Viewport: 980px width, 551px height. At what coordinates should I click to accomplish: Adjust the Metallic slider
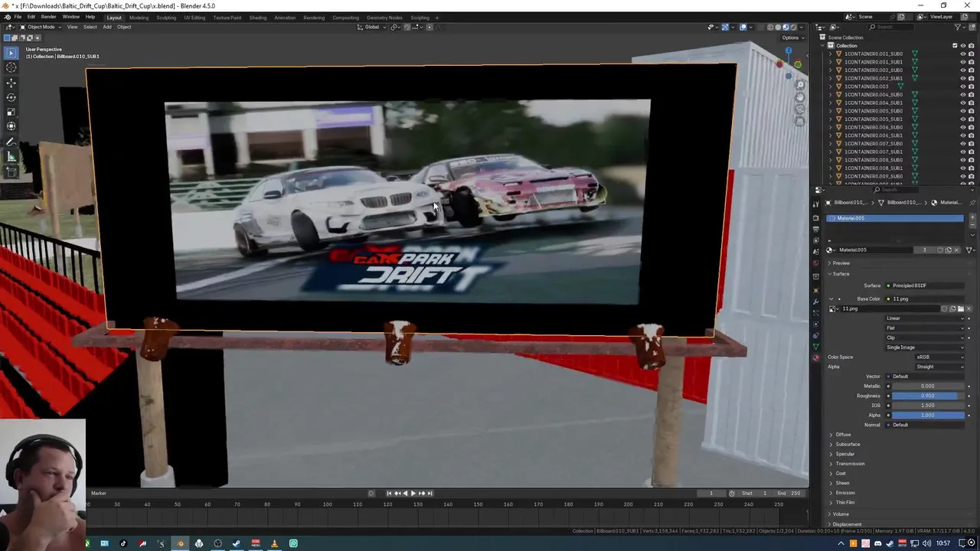pyautogui.click(x=928, y=386)
